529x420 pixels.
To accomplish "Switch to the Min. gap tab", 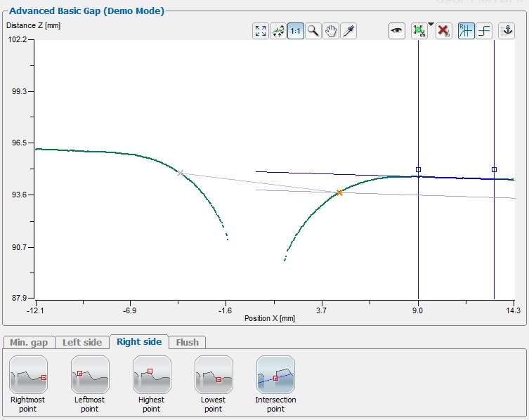I will coord(29,343).
